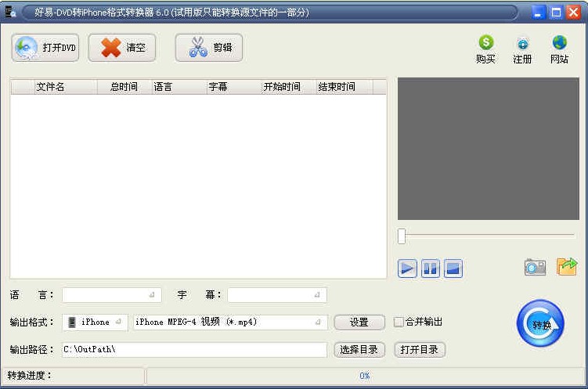588x389 pixels.
Task: Click the 购买 purchase icon
Action: 485,49
